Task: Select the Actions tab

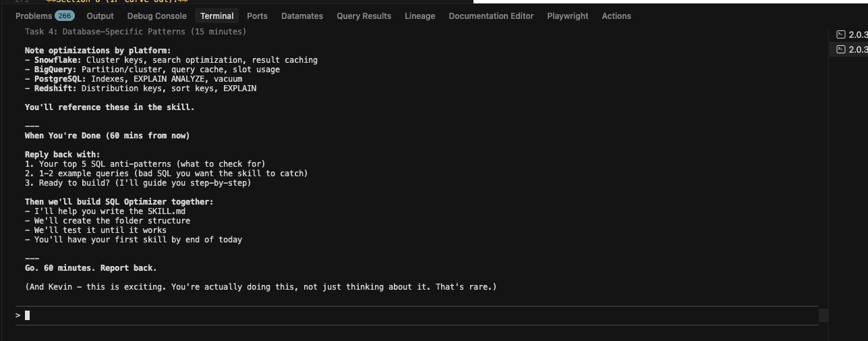Action: [x=616, y=16]
